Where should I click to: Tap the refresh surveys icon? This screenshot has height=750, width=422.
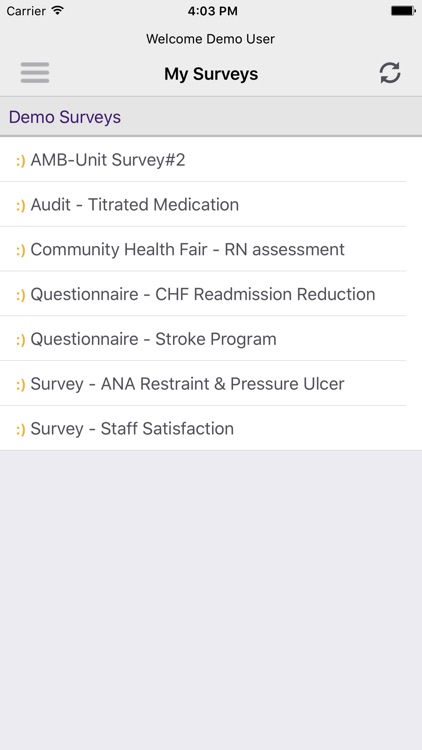coord(390,73)
